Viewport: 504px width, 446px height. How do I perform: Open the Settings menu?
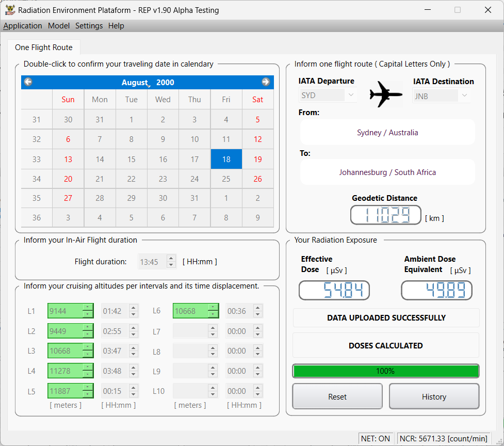pyautogui.click(x=89, y=26)
